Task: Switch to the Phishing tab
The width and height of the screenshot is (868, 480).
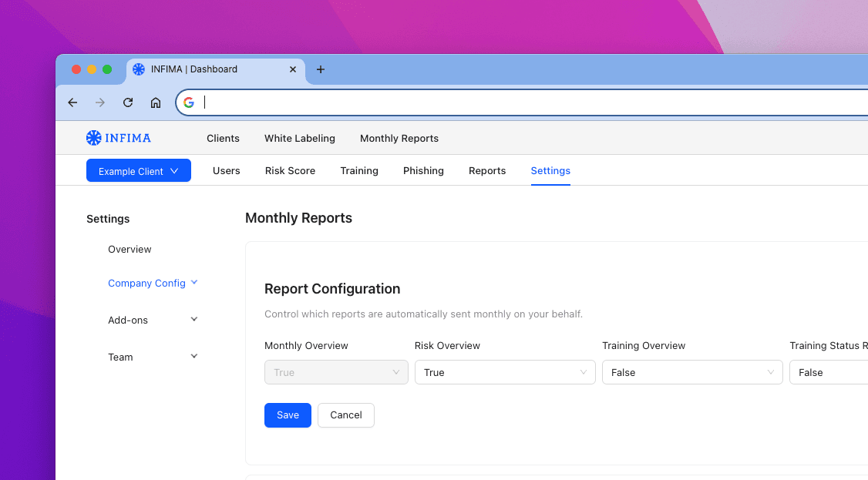Action: point(423,170)
